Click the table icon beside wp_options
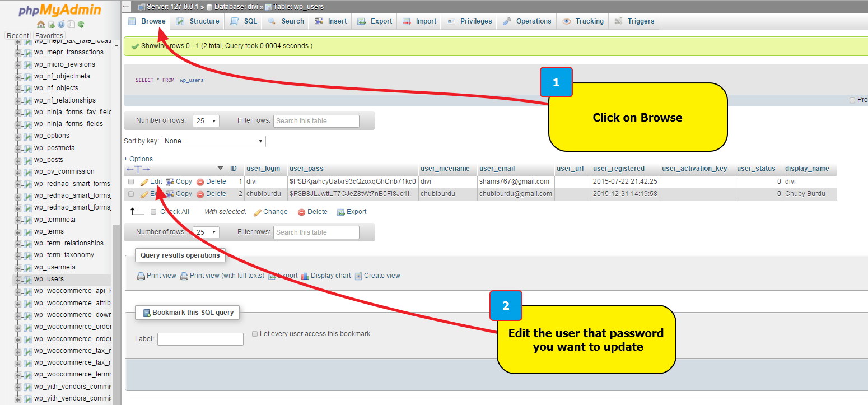 click(x=27, y=136)
